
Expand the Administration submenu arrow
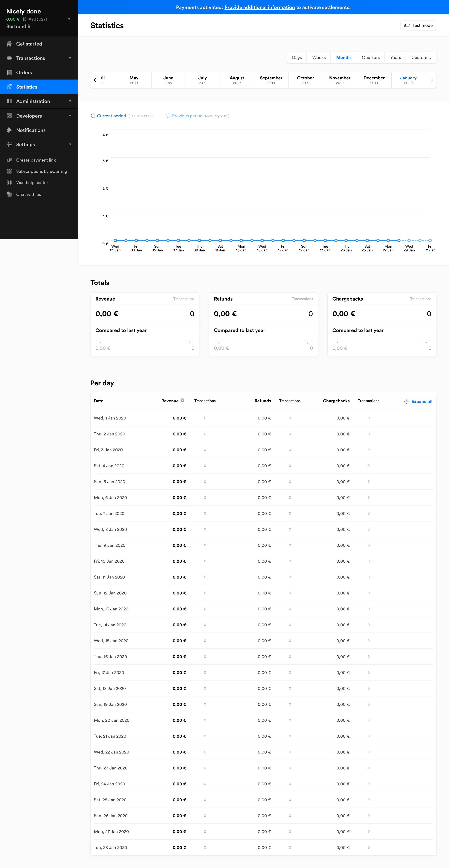tap(70, 101)
